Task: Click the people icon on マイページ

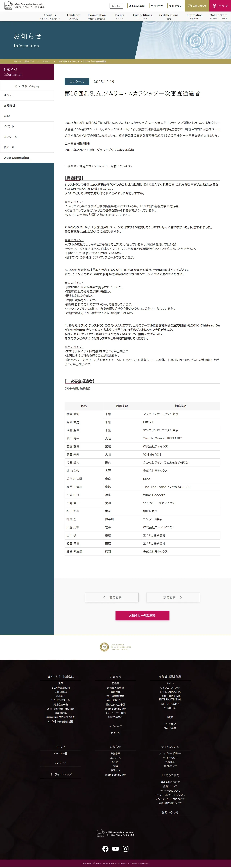Action: [214, 6]
